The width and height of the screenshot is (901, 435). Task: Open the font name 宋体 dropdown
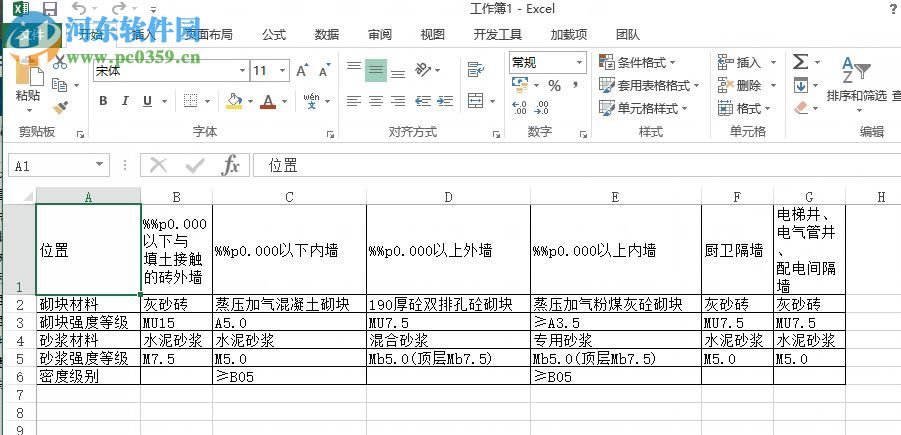(x=242, y=71)
